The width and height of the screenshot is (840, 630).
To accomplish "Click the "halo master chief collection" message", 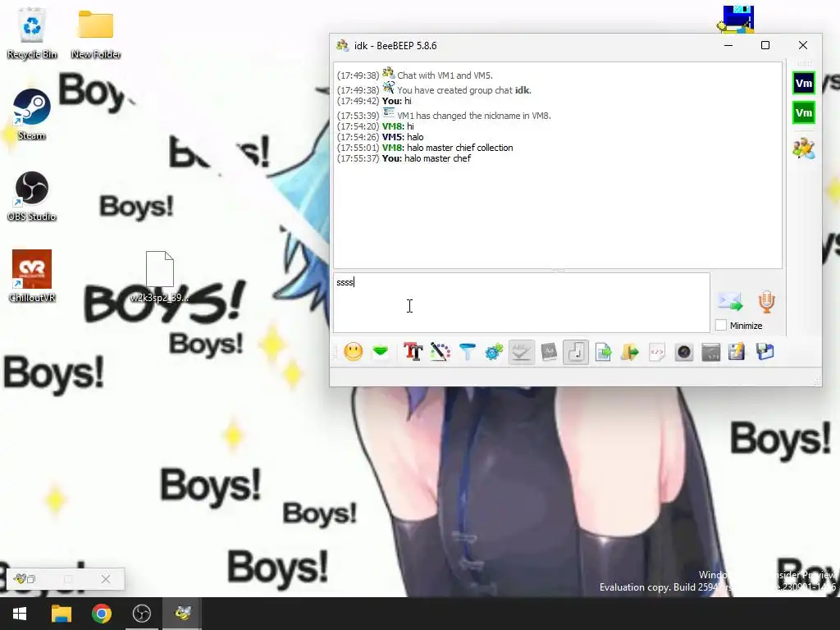I will pyautogui.click(x=459, y=148).
